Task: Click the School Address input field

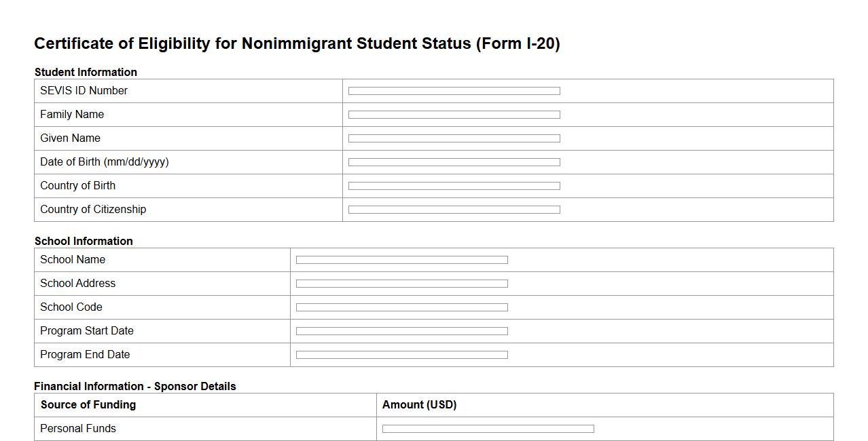Action: pos(401,284)
